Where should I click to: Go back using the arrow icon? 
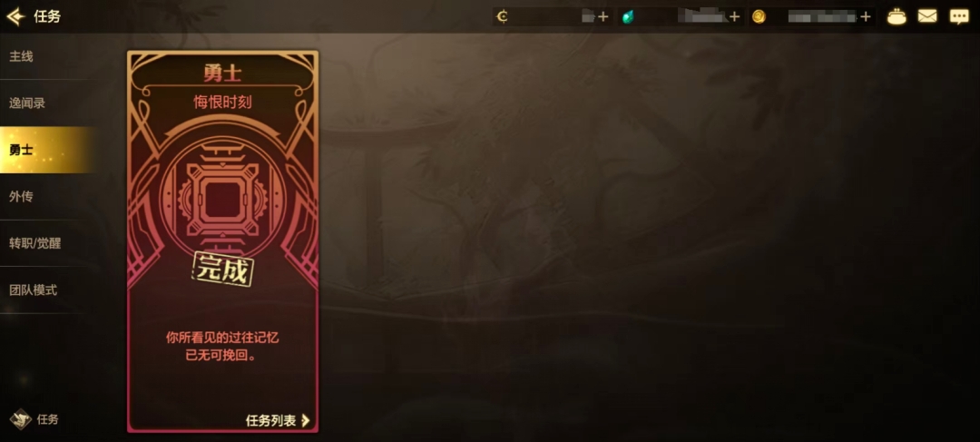pyautogui.click(x=15, y=16)
